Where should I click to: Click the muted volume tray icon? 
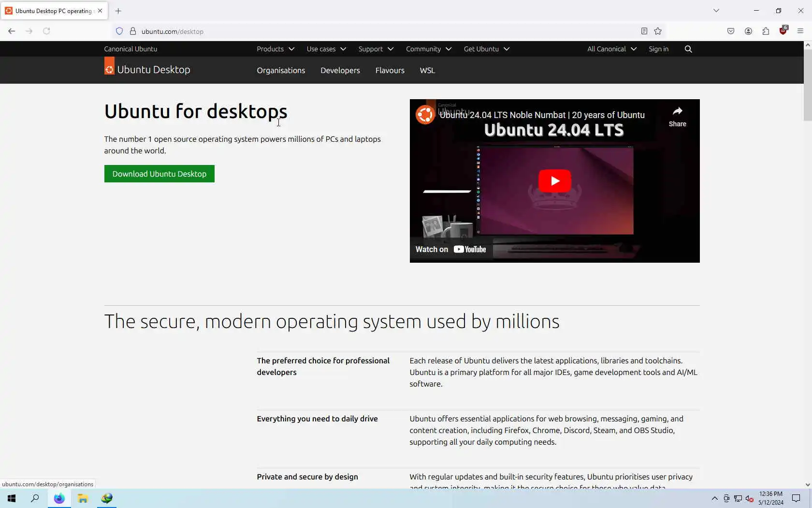(750, 498)
